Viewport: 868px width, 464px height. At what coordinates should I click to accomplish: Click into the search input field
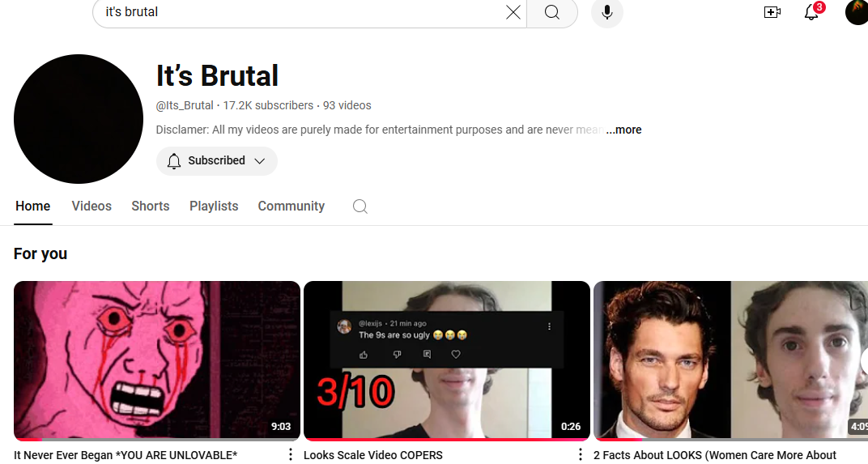300,12
